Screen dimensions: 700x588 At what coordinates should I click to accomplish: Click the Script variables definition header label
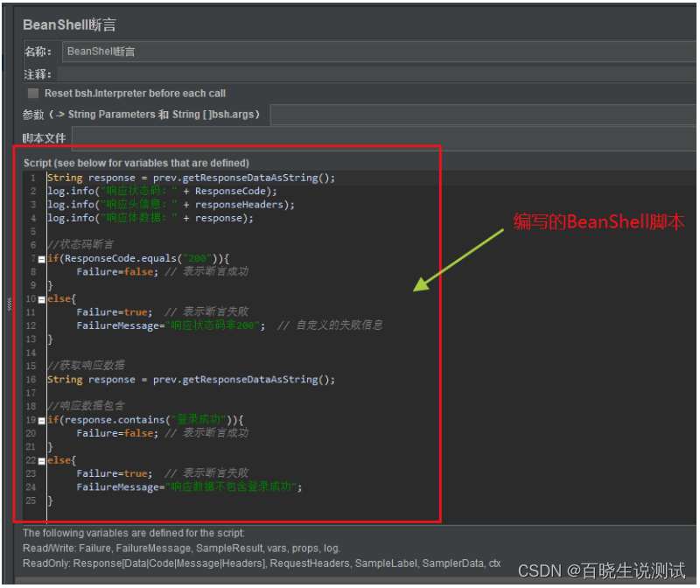[x=140, y=163]
